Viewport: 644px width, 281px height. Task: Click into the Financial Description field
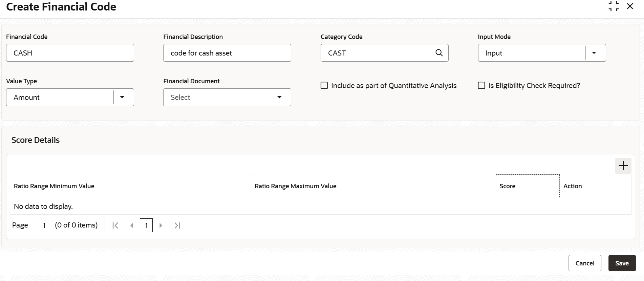point(227,53)
